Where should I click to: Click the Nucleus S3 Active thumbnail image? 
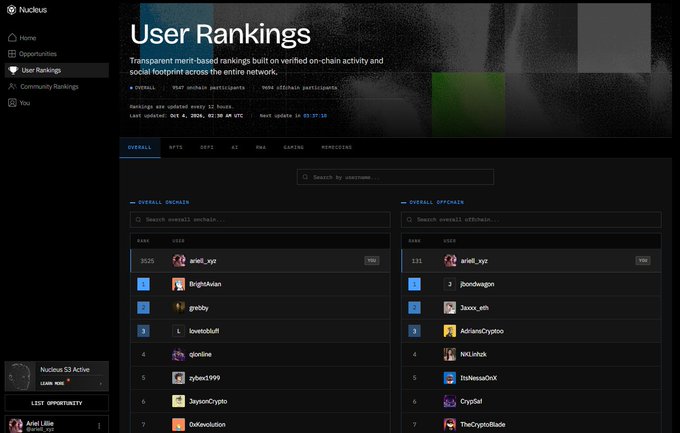(x=20, y=376)
